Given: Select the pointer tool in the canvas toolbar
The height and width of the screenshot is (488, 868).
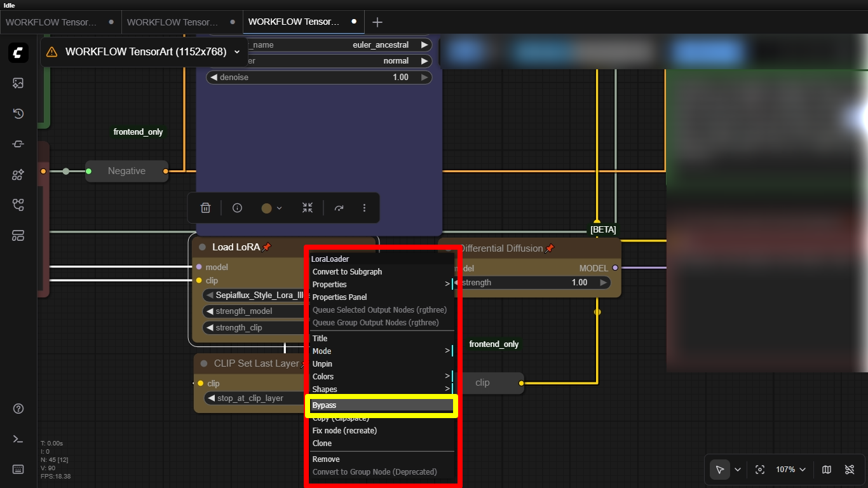Looking at the screenshot, I should click(720, 469).
